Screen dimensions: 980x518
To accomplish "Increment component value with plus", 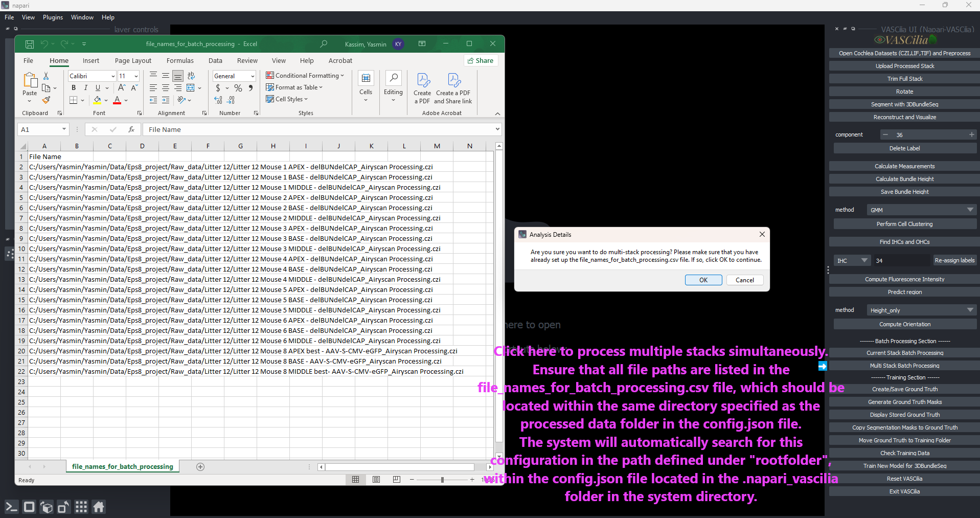I will (971, 134).
